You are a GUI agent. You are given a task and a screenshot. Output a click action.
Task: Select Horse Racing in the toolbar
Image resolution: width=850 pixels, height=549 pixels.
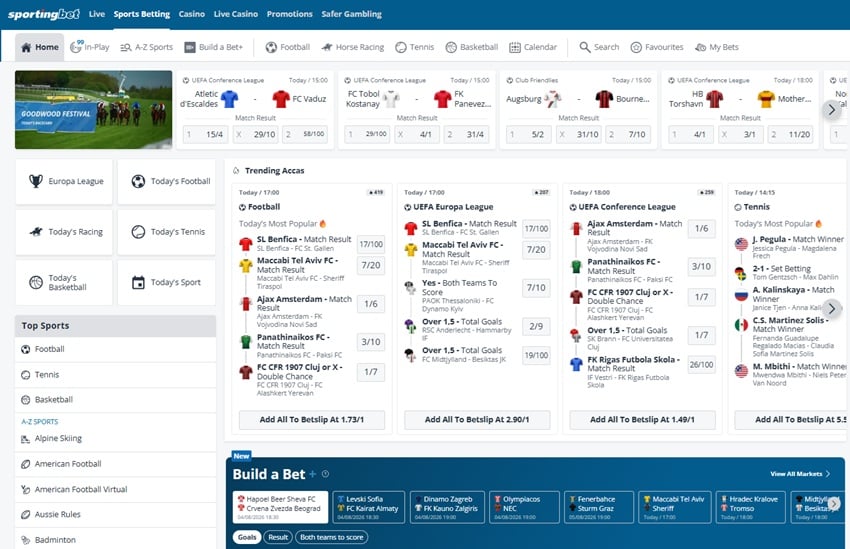pos(352,47)
